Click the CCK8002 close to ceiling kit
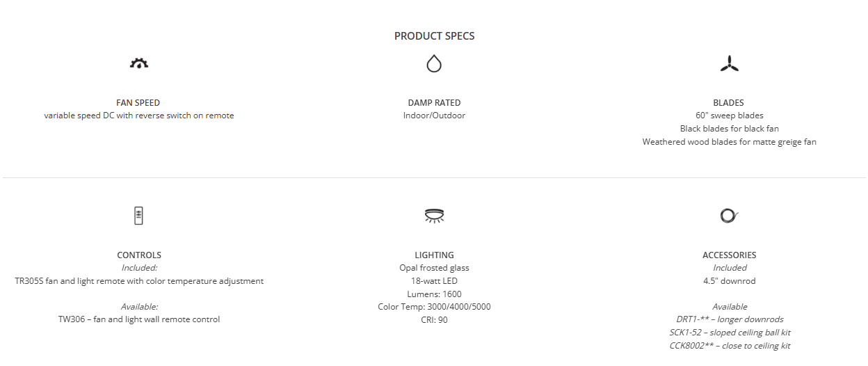868x366 pixels. pyautogui.click(x=729, y=346)
